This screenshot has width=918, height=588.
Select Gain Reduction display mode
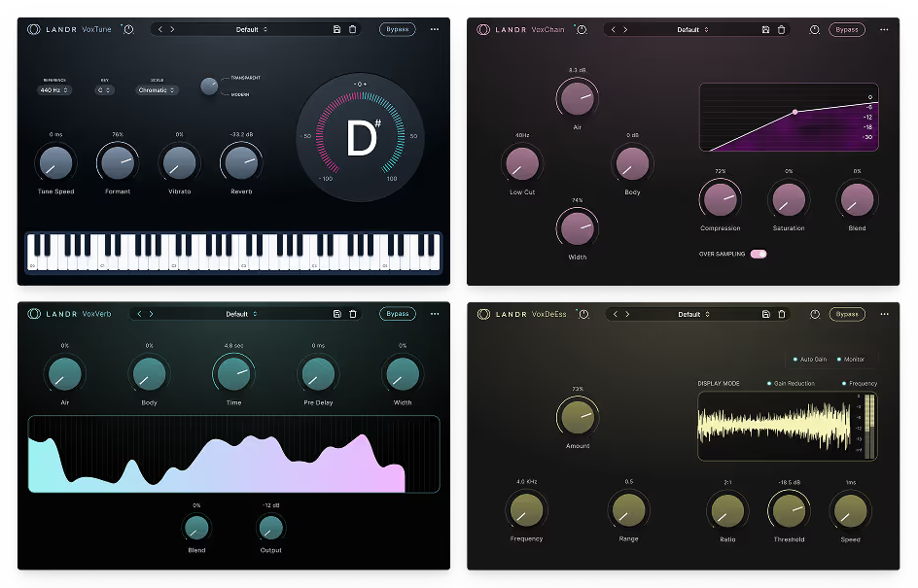coord(768,384)
